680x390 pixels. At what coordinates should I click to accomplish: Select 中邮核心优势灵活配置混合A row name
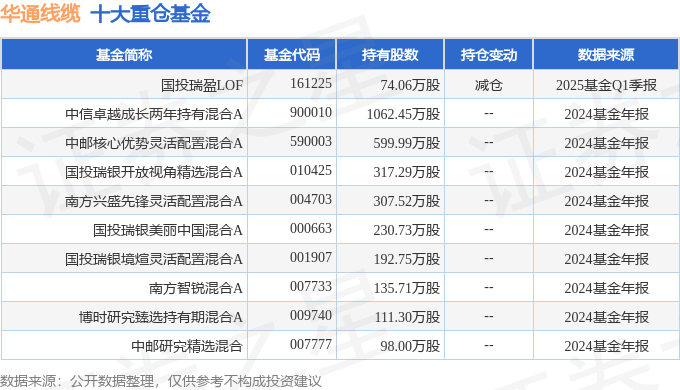(154, 143)
